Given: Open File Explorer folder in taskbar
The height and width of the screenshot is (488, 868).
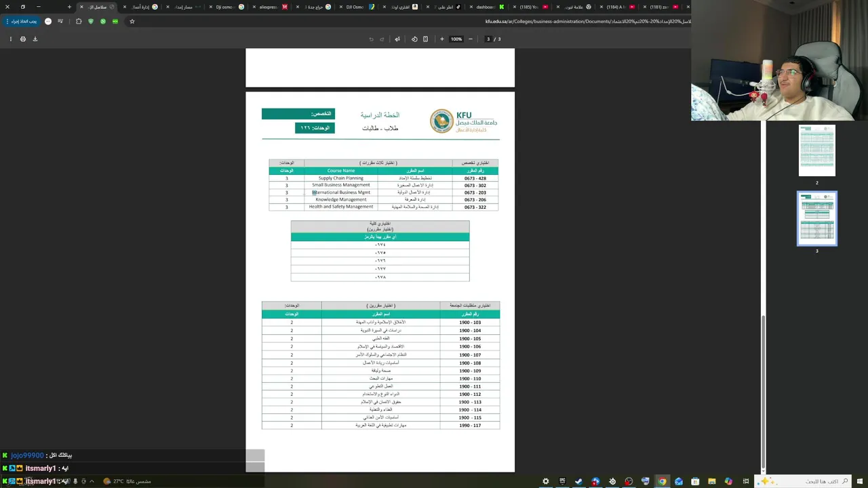Looking at the screenshot, I should coord(712,481).
